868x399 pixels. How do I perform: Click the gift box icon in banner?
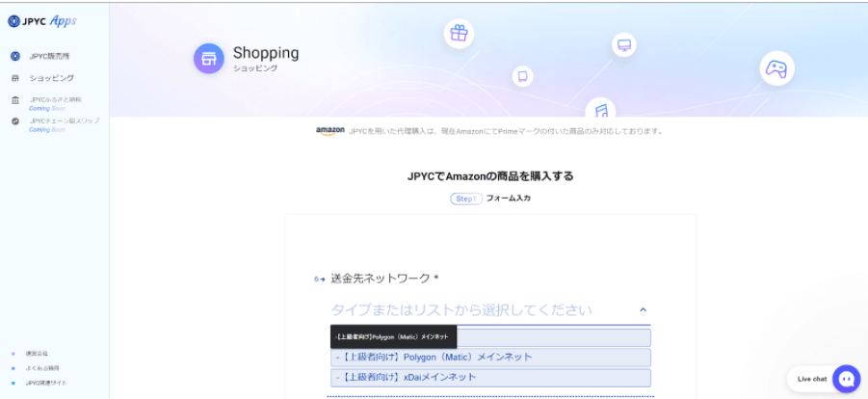point(459,34)
